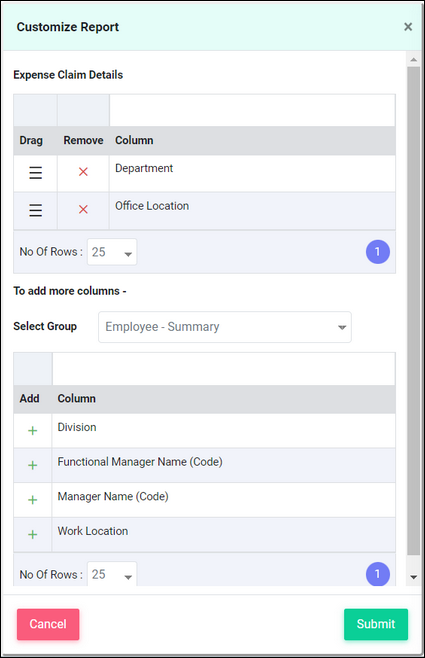Screen dimensions: 425x658
Task: Click the filter field above available columns list
Action: 224,369
